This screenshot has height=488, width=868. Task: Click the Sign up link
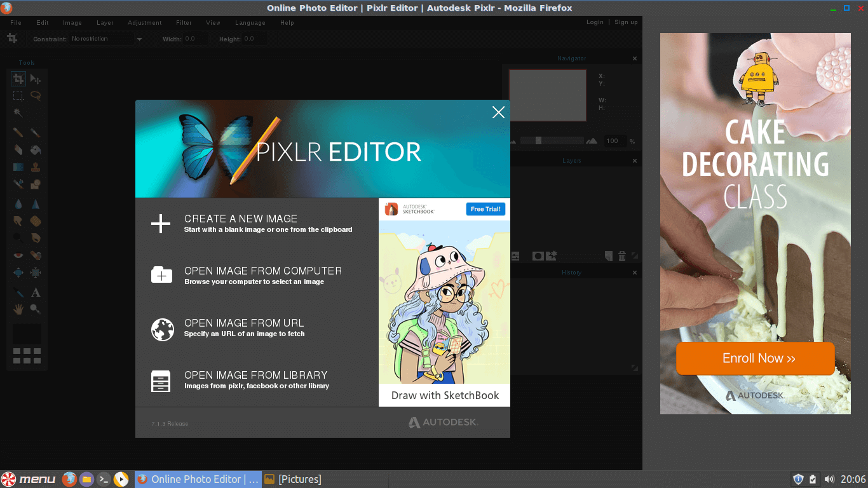pyautogui.click(x=626, y=22)
